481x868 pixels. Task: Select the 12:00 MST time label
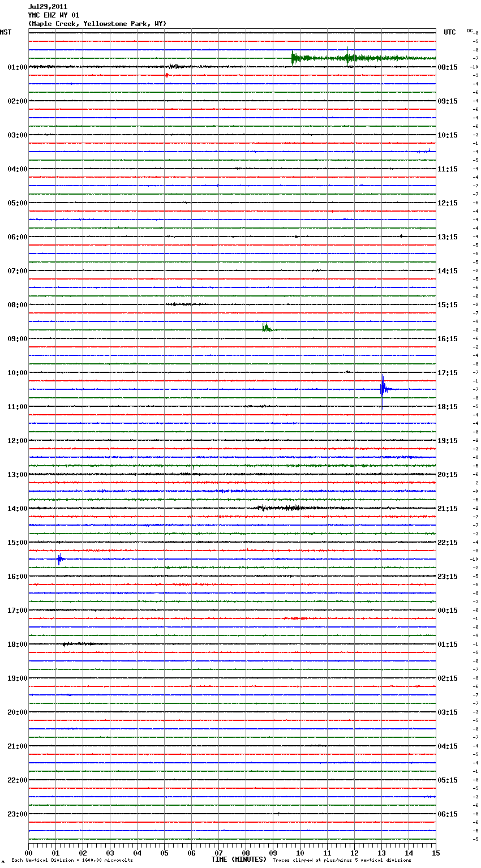click(18, 441)
